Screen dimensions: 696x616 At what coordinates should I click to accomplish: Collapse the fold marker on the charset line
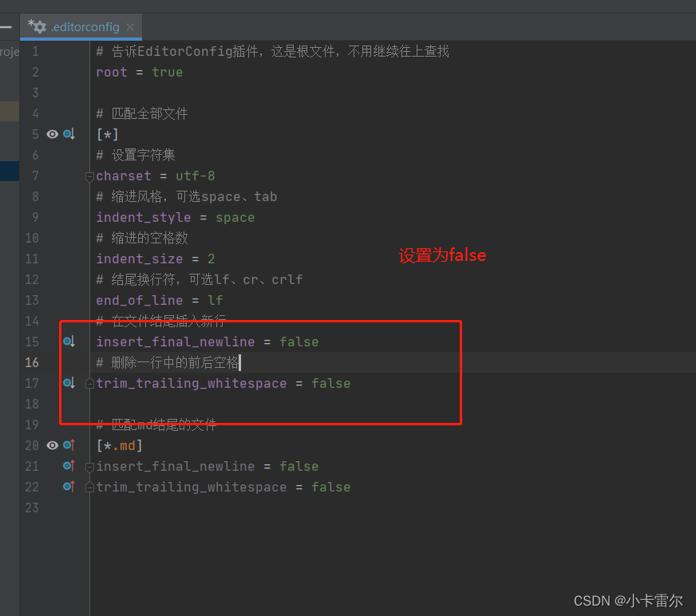(x=89, y=177)
